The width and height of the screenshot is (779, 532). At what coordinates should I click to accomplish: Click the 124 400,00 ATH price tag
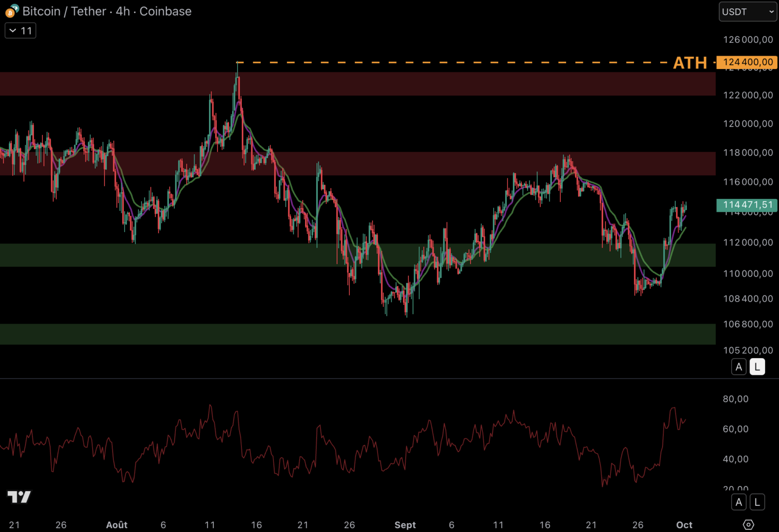[747, 62]
